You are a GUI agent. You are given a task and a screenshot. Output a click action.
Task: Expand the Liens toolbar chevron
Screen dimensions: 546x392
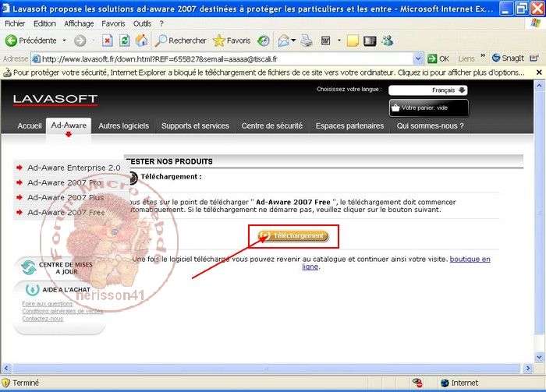(483, 55)
